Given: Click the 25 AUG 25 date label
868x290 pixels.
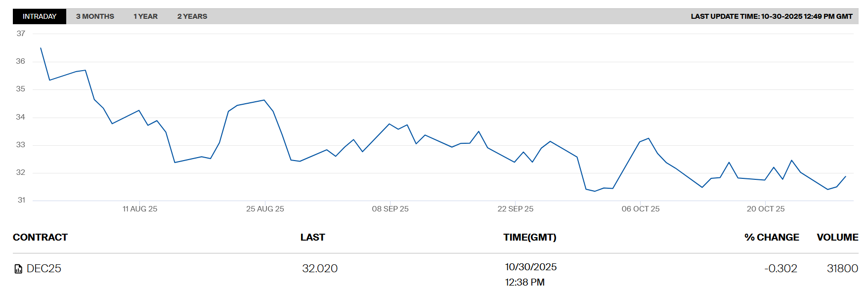Looking at the screenshot, I should point(265,209).
